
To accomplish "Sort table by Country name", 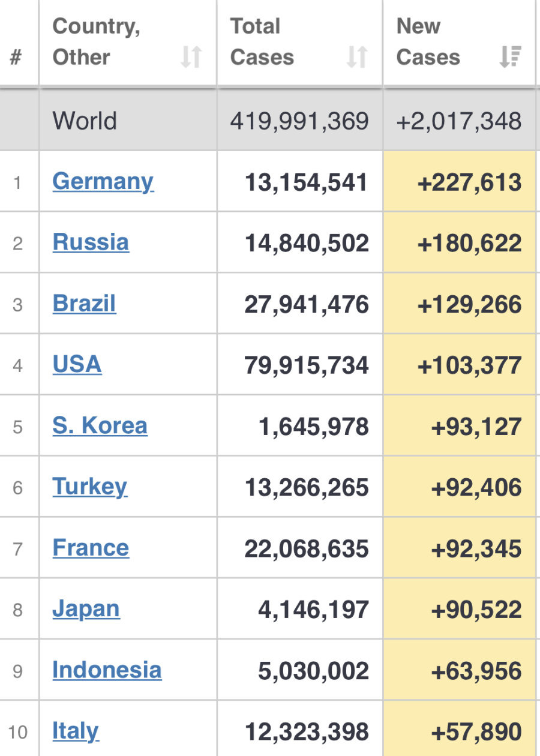I will coord(191,57).
